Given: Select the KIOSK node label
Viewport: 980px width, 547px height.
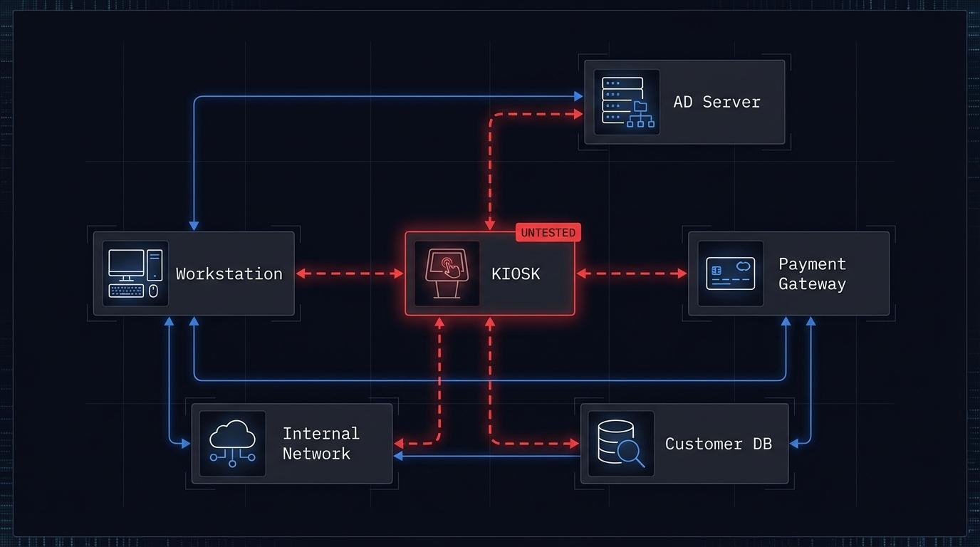Looking at the screenshot, I should (516, 273).
